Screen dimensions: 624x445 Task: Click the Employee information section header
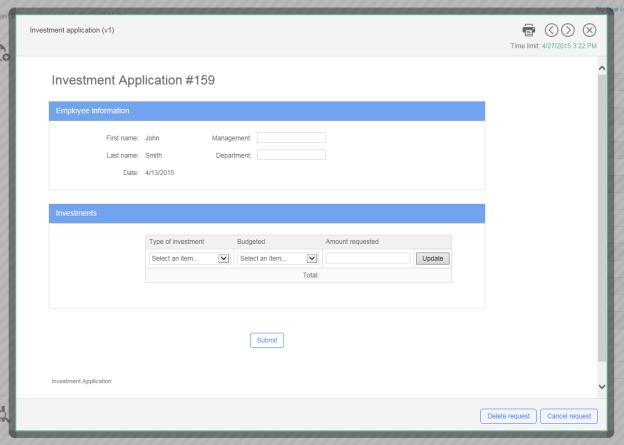266,110
